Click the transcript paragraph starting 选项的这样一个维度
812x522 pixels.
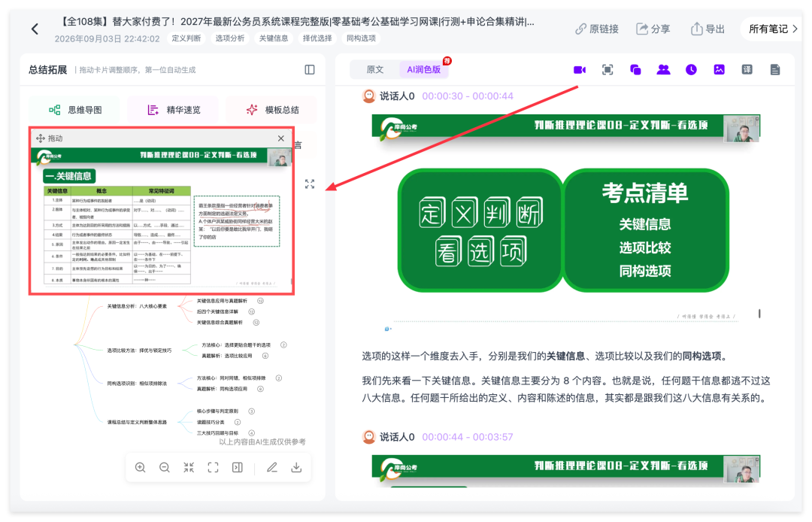click(x=545, y=357)
